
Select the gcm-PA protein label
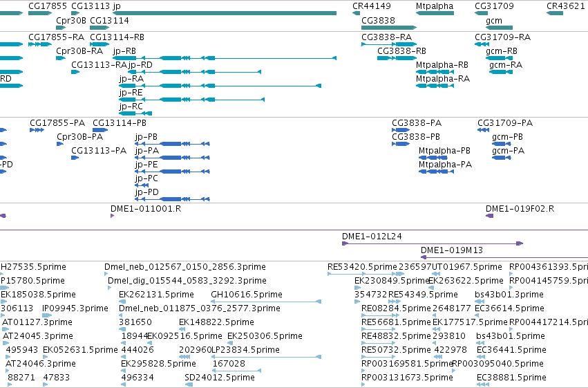[508, 151]
